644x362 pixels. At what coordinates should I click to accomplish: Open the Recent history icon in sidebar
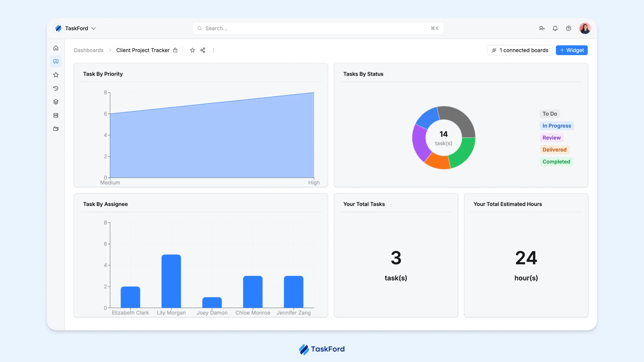(x=56, y=88)
